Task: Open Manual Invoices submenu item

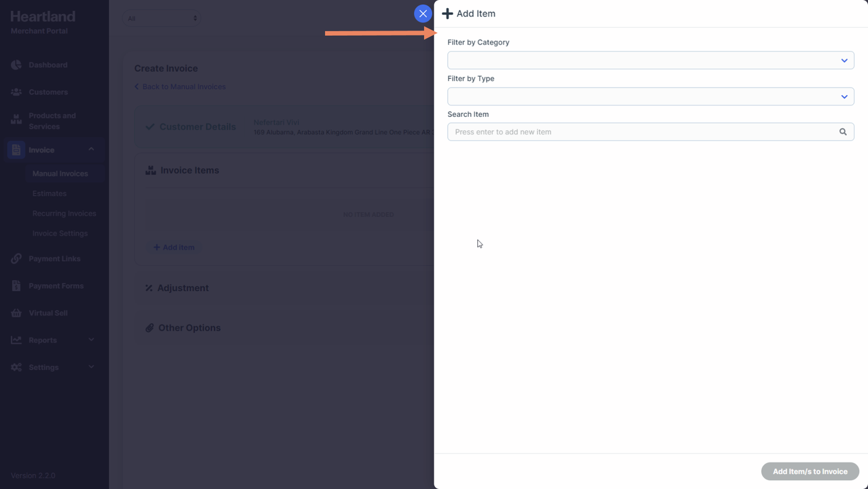Action: pos(60,173)
